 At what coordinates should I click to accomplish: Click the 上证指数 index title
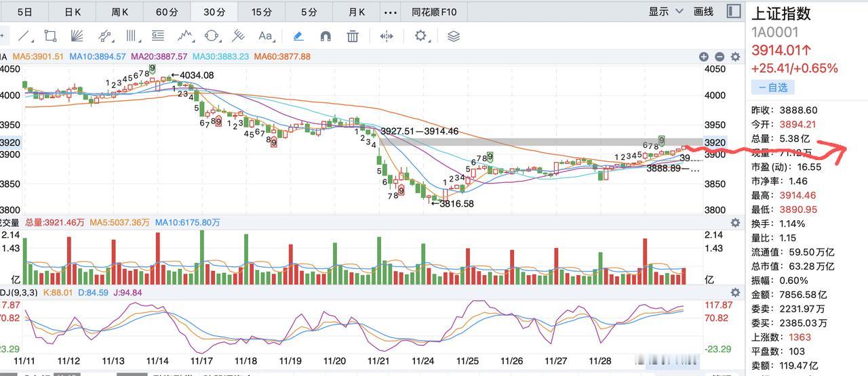pyautogui.click(x=781, y=13)
